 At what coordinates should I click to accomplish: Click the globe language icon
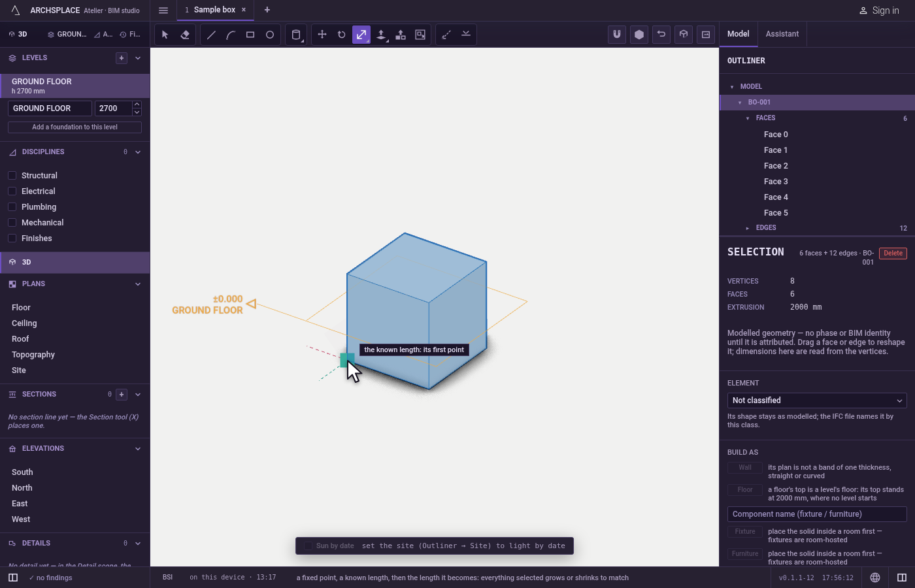[875, 578]
